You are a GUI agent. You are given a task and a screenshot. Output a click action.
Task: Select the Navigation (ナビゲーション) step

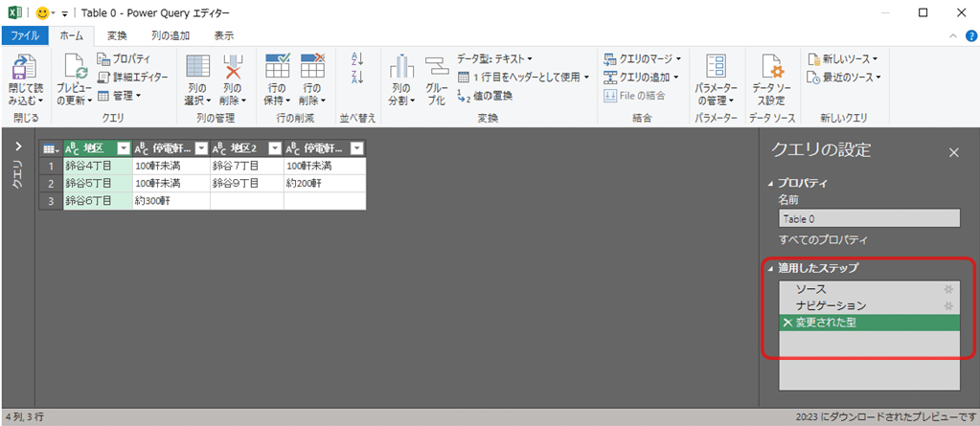click(x=869, y=306)
